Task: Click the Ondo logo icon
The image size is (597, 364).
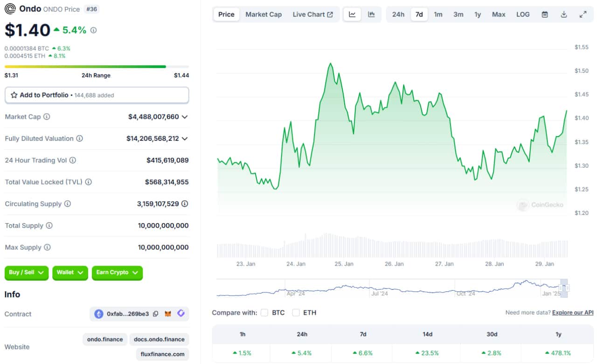Action: pos(10,8)
